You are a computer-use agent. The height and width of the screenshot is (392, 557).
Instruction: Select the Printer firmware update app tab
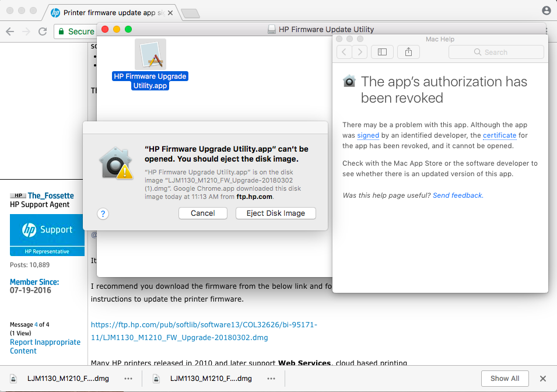pyautogui.click(x=111, y=12)
